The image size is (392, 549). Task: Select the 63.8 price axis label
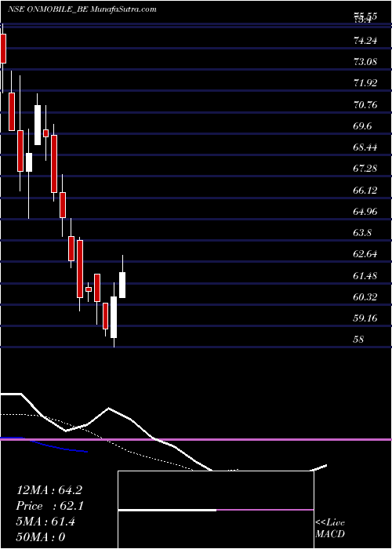[x=362, y=233]
